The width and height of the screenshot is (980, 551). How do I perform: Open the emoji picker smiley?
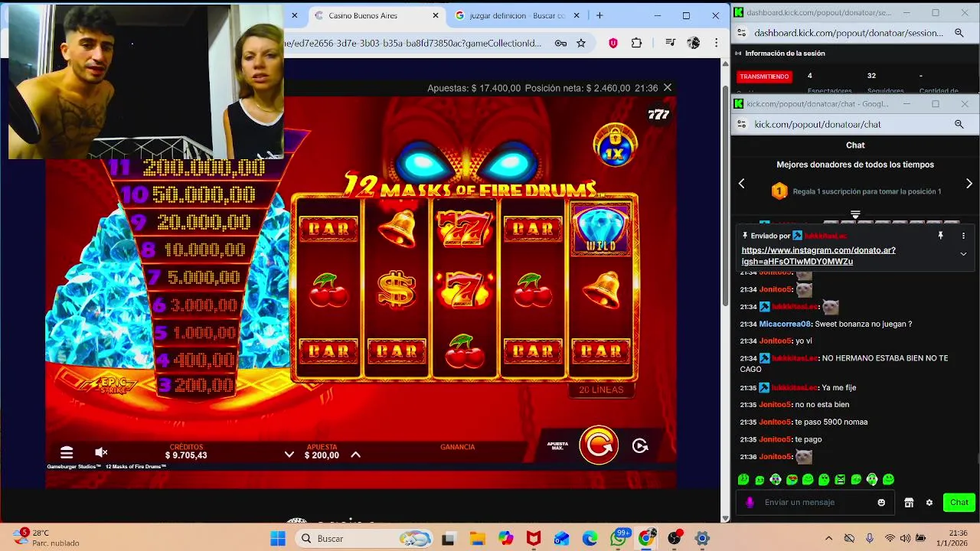pyautogui.click(x=881, y=502)
